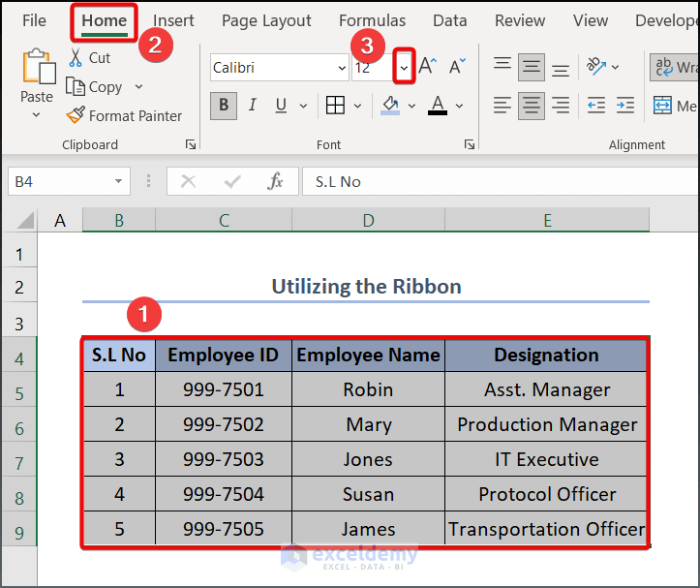Decrease font size with smaller A
The image size is (700, 588).
pyautogui.click(x=457, y=66)
